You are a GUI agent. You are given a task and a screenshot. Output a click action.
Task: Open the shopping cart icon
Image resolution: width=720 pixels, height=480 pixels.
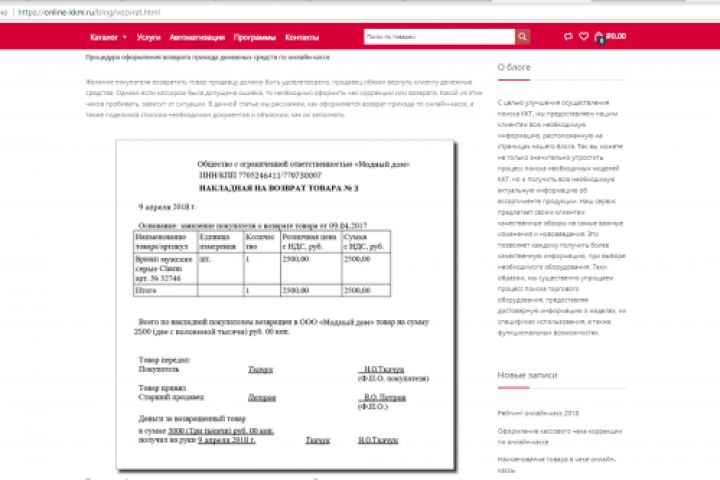point(599,37)
